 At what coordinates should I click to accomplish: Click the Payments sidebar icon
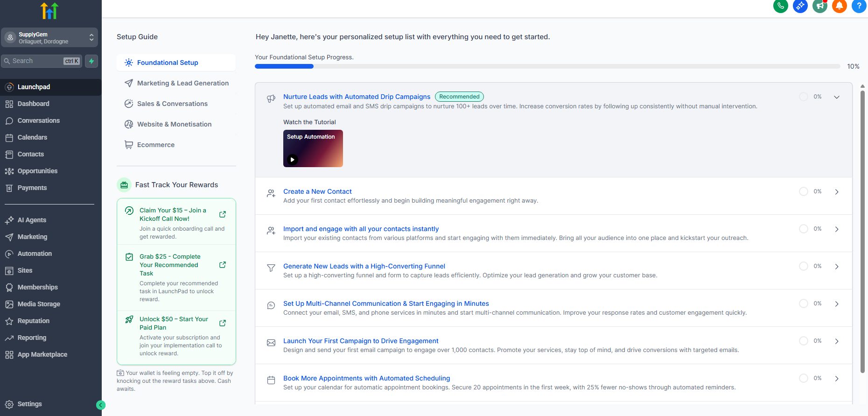point(9,188)
